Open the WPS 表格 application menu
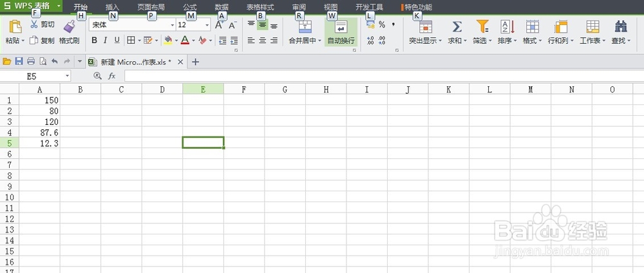Image resolution: width=644 pixels, height=273 pixels. [x=31, y=6]
